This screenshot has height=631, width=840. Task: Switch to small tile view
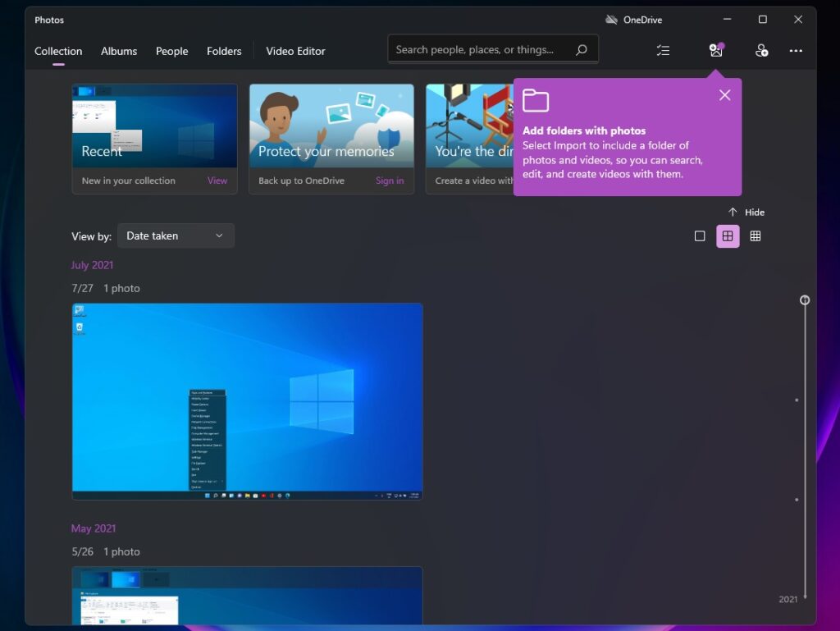pos(755,235)
